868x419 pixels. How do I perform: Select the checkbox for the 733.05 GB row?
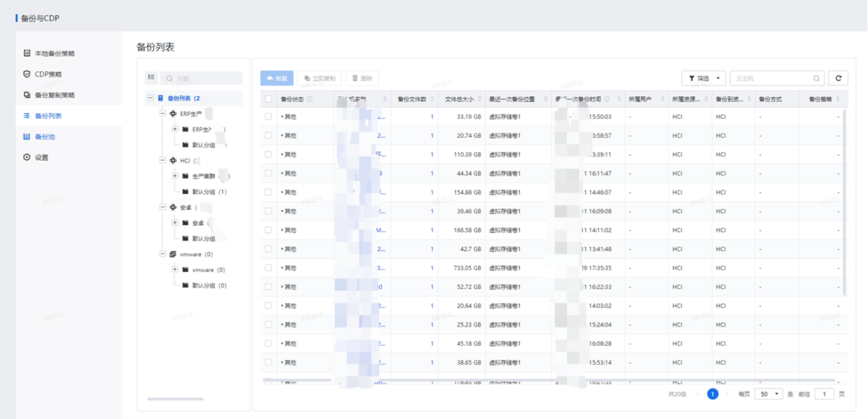tap(269, 268)
